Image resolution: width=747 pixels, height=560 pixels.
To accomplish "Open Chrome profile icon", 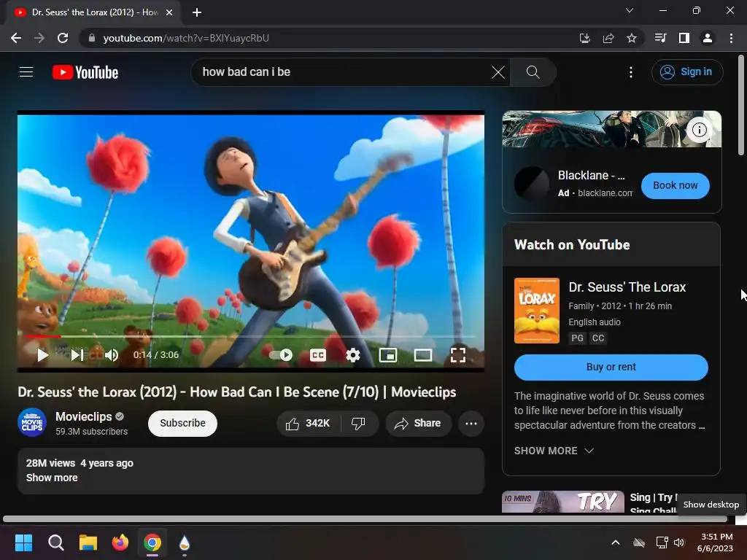I will (x=708, y=38).
